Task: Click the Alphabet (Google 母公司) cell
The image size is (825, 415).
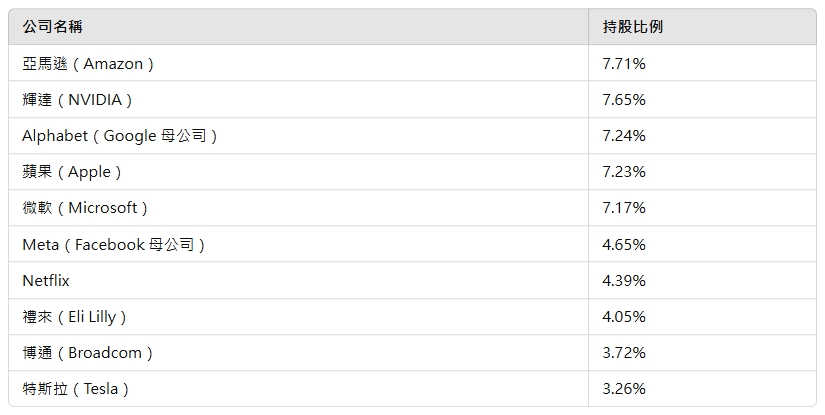Action: coord(119,135)
